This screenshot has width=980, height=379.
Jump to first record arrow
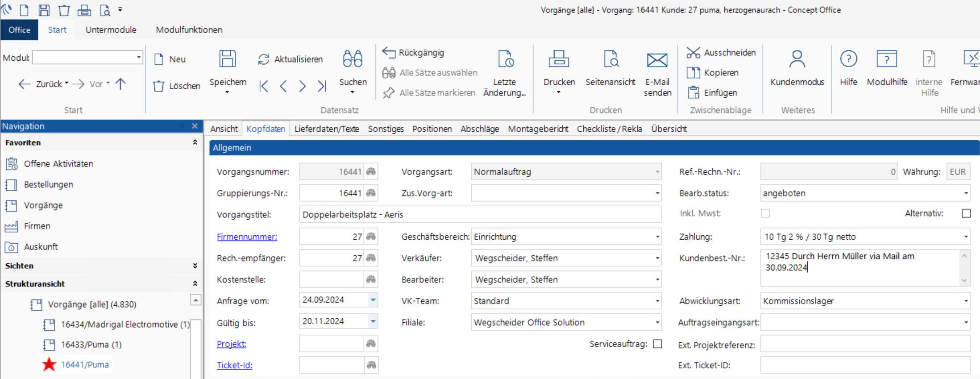click(x=264, y=86)
